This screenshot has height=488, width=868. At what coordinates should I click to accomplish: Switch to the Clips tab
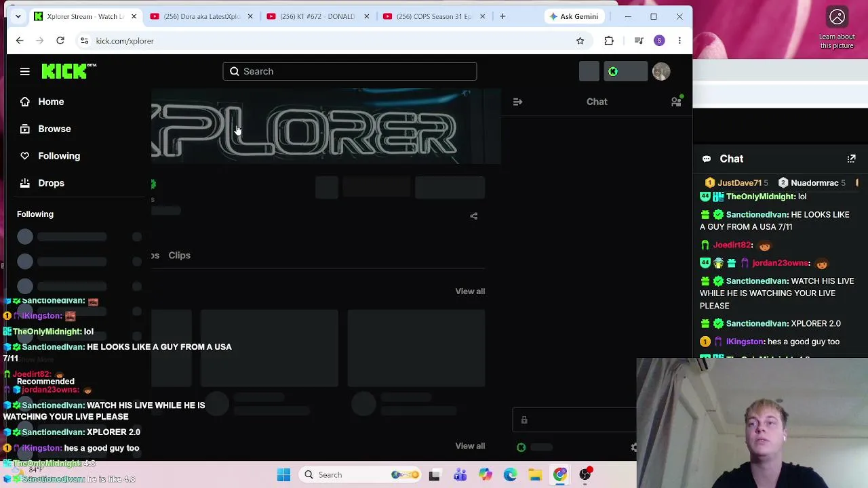(x=179, y=256)
